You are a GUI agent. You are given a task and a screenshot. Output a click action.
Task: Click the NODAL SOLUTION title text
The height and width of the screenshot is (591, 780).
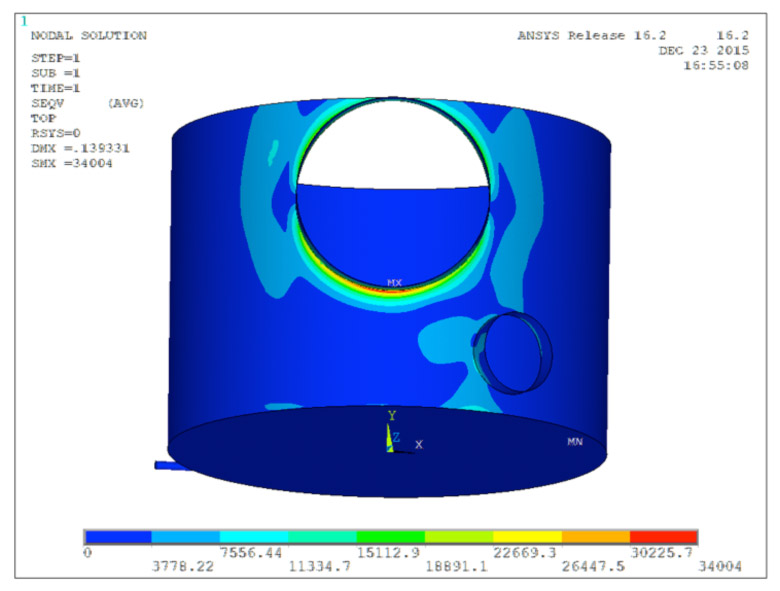(x=89, y=36)
